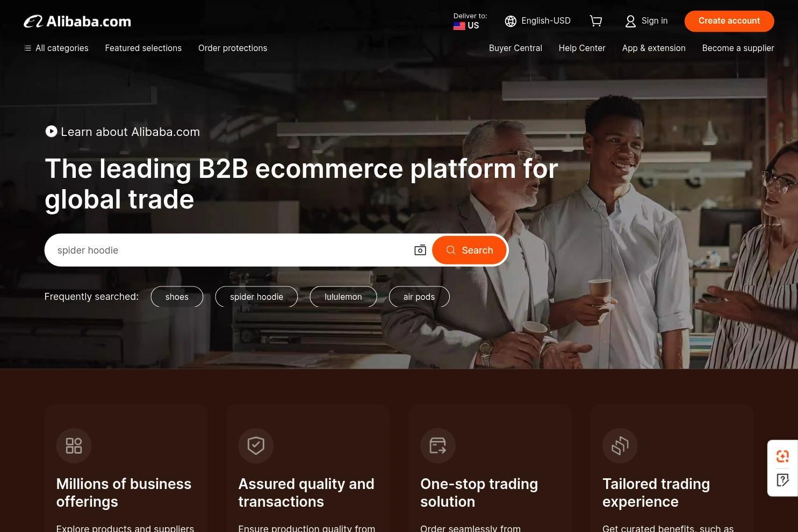Click the Create account button
Image resolution: width=798 pixels, height=532 pixels.
(x=729, y=21)
